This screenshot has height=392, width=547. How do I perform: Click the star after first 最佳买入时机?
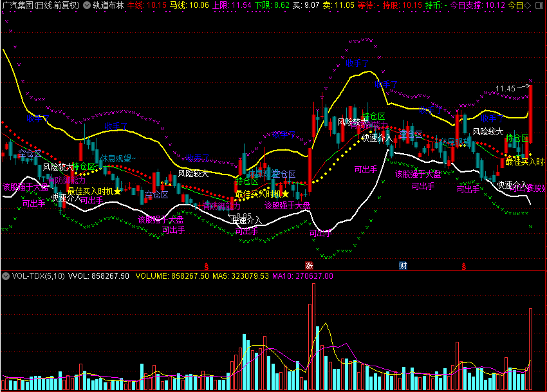click(x=118, y=191)
